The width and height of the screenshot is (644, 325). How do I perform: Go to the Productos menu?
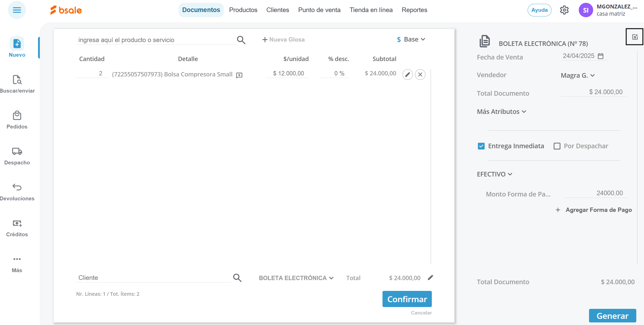[x=243, y=10]
